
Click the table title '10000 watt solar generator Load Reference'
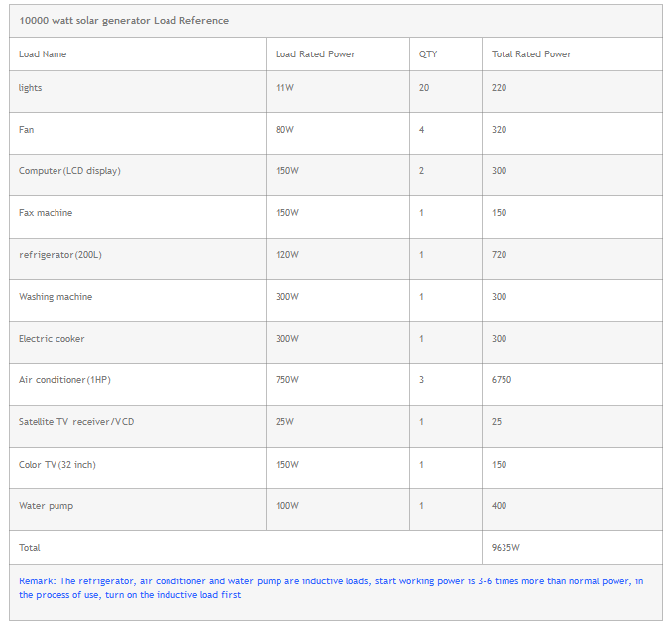pyautogui.click(x=124, y=21)
